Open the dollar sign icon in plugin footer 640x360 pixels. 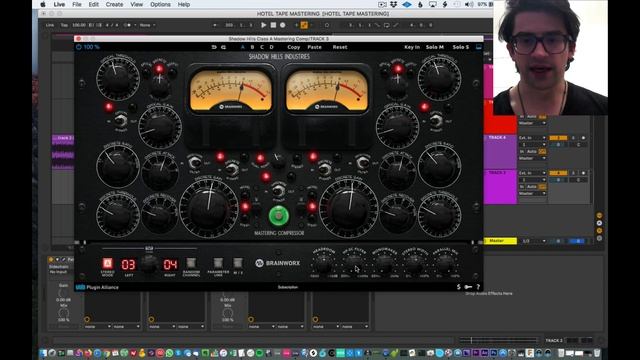pyautogui.click(x=458, y=287)
